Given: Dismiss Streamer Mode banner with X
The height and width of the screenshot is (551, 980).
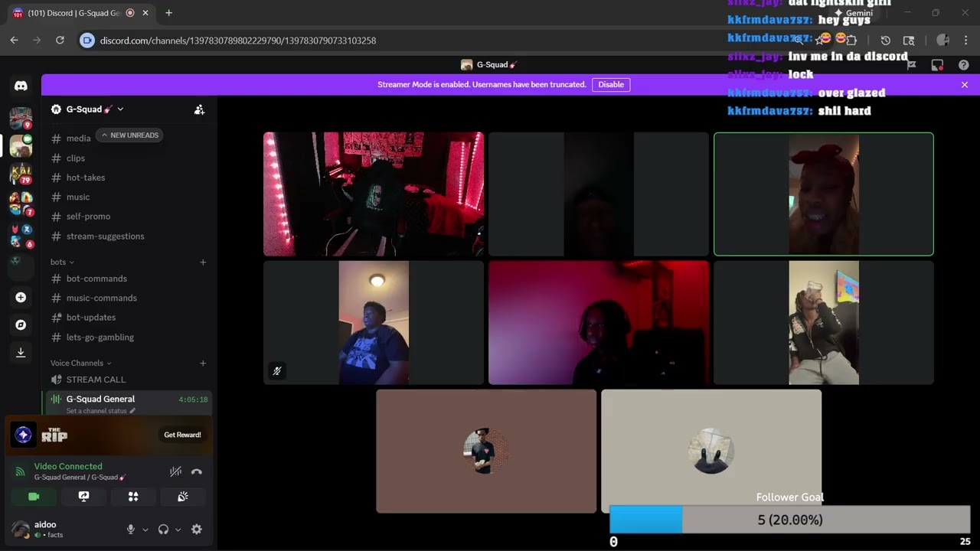Looking at the screenshot, I should pos(965,85).
